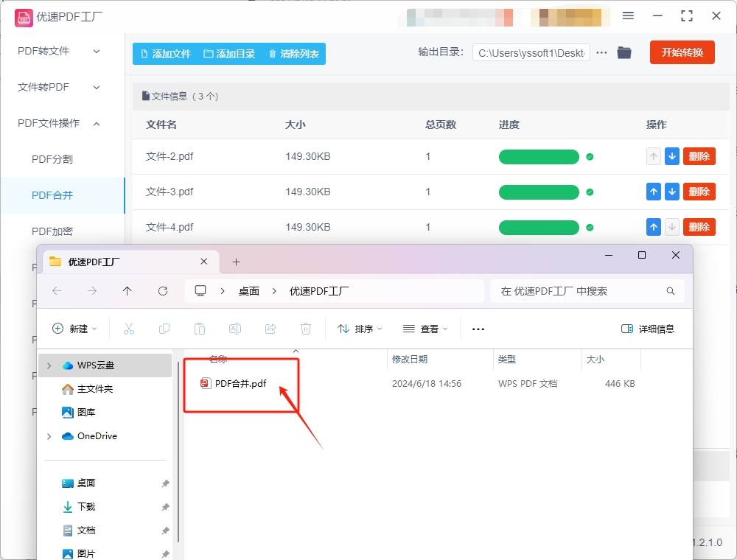The width and height of the screenshot is (737, 560).
Task: Go up one folder level in Explorer
Action: (127, 291)
